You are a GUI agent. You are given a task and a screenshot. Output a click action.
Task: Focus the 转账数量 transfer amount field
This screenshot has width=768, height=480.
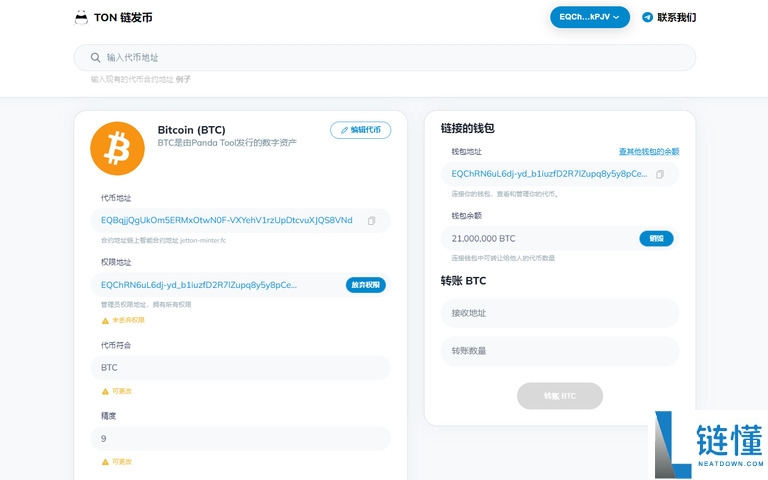tap(560, 351)
